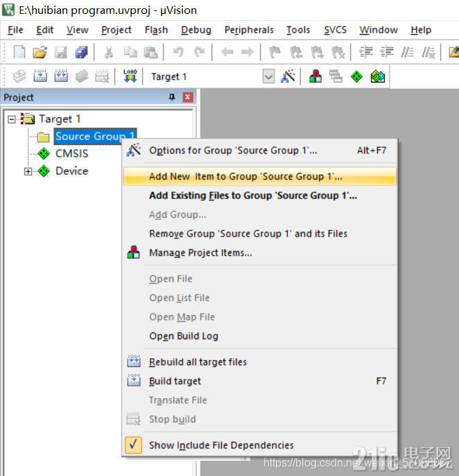Screen dimensions: 459x476
Task: Click the Indent selection icon
Action: tap(366, 52)
